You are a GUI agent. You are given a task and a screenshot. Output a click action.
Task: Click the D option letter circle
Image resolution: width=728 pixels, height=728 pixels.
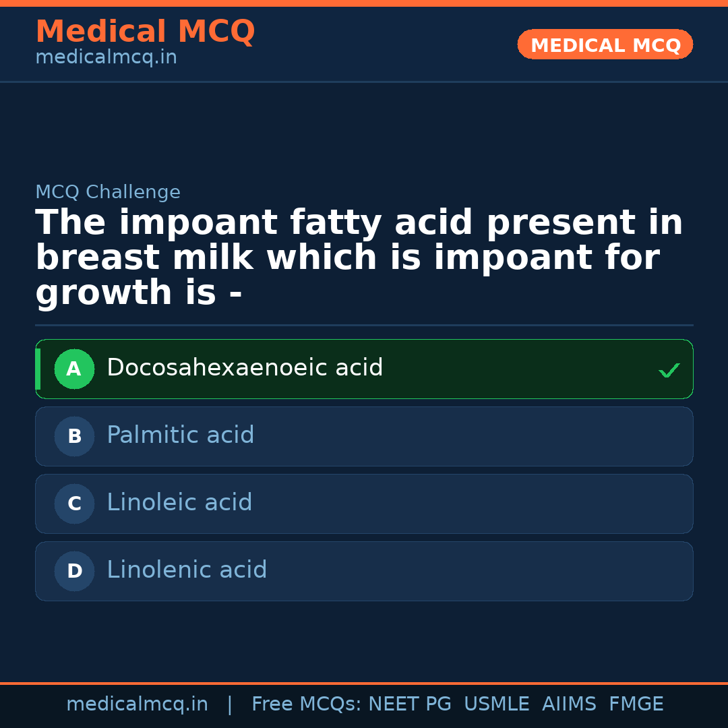coord(74,571)
